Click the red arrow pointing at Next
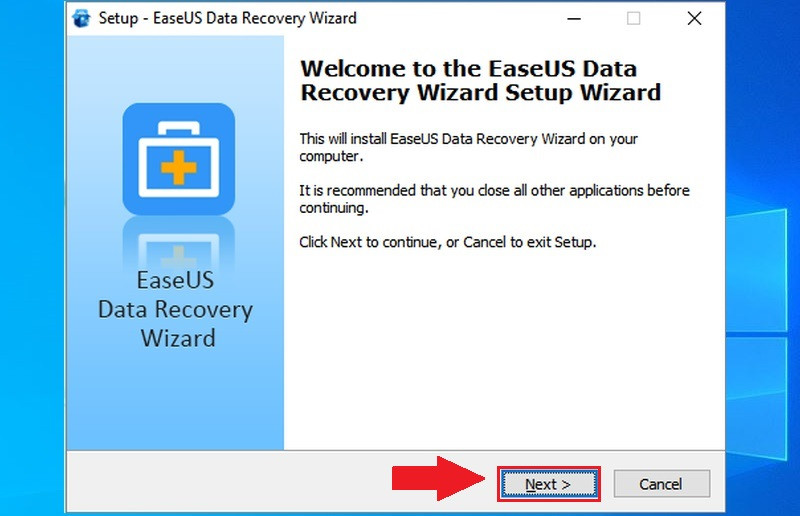Image resolution: width=800 pixels, height=516 pixels. tap(438, 479)
